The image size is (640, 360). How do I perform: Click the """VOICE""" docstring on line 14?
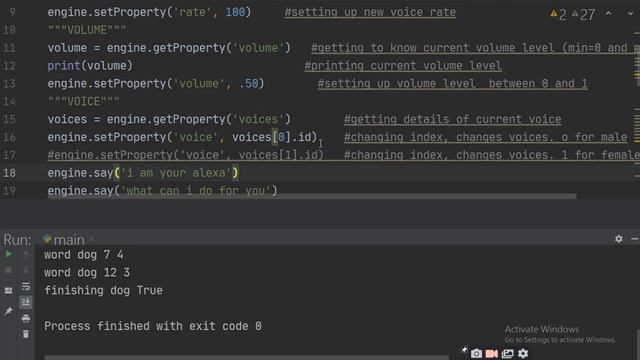pyautogui.click(x=84, y=101)
